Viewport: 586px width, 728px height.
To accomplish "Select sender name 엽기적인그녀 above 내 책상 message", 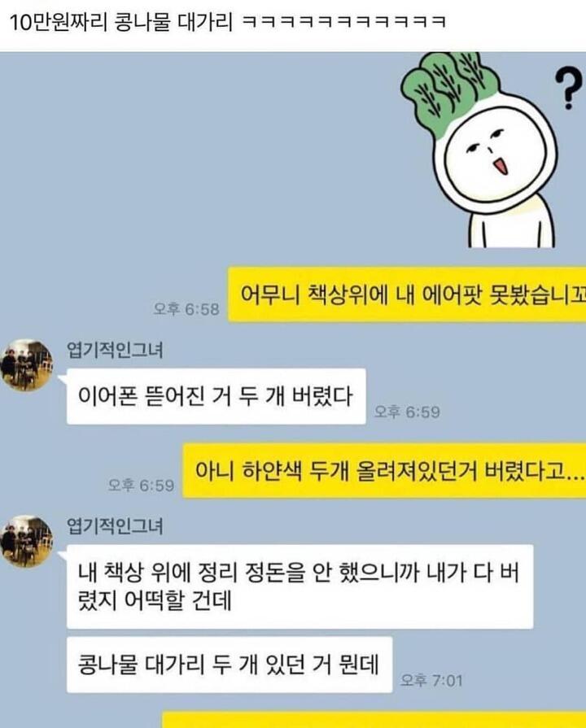I will pos(115,526).
